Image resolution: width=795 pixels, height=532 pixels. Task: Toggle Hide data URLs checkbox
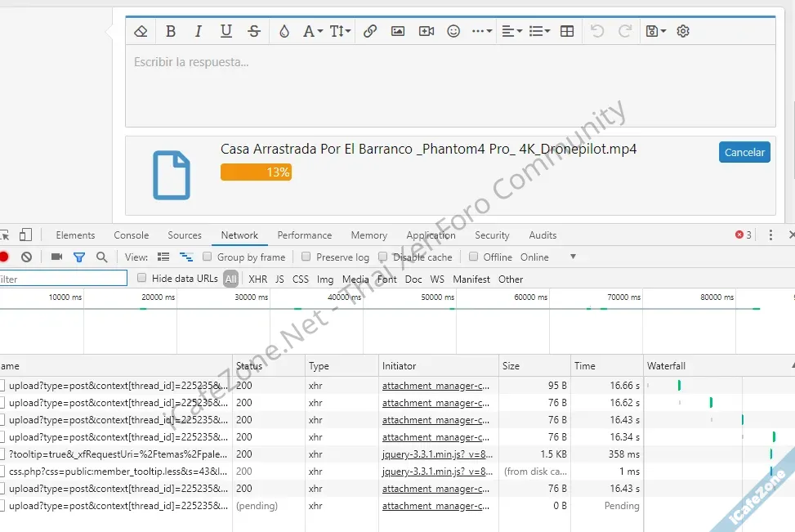coord(142,279)
